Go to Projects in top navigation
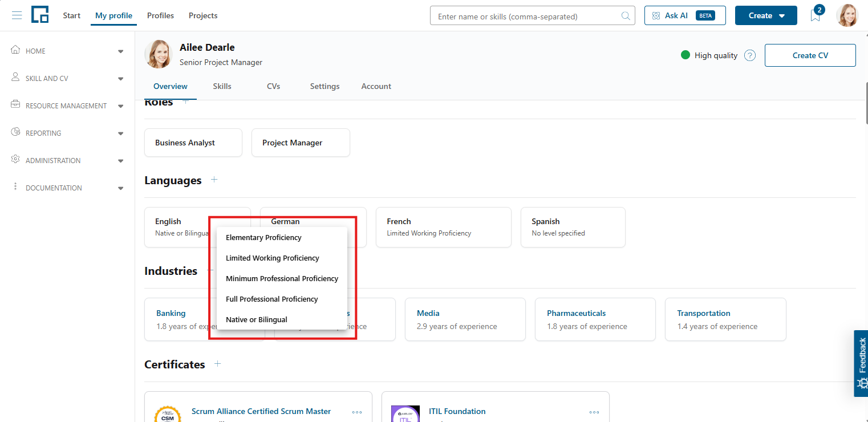Viewport: 868px width, 422px height. click(203, 15)
